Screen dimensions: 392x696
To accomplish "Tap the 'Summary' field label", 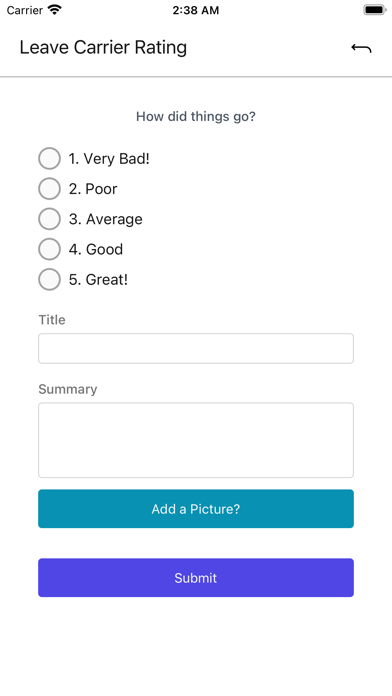I will pos(67,389).
